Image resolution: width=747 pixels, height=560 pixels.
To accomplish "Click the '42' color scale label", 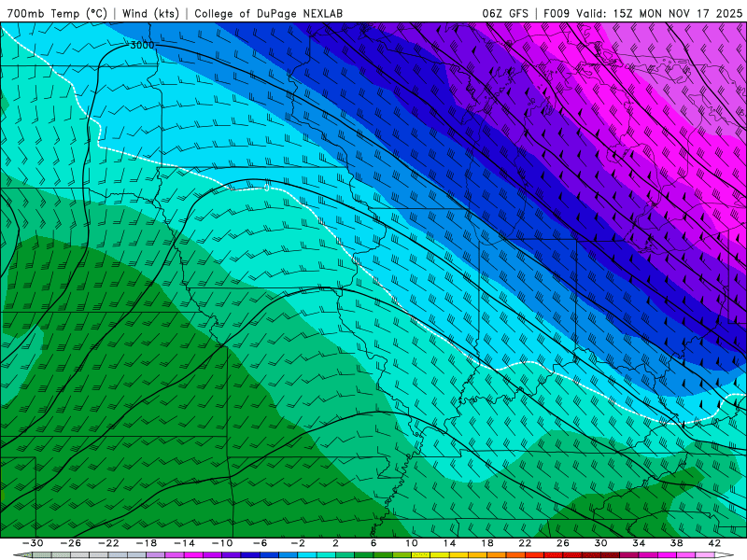I will click(714, 543).
